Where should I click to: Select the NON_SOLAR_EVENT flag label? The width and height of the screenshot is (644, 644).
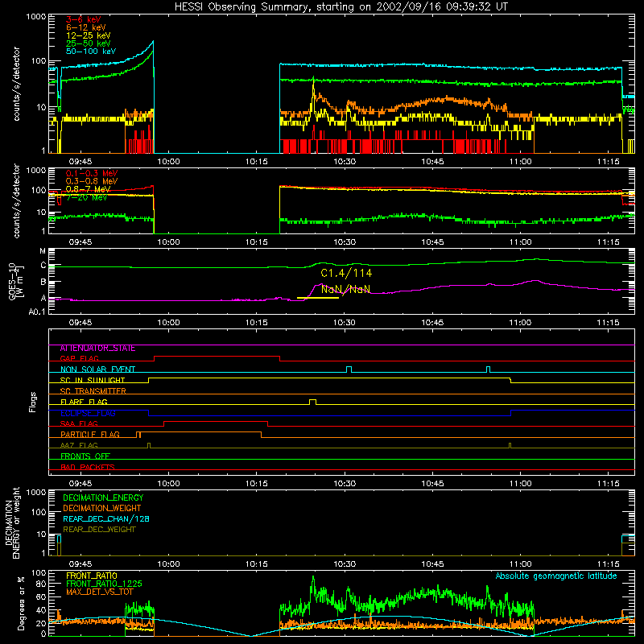97,369
